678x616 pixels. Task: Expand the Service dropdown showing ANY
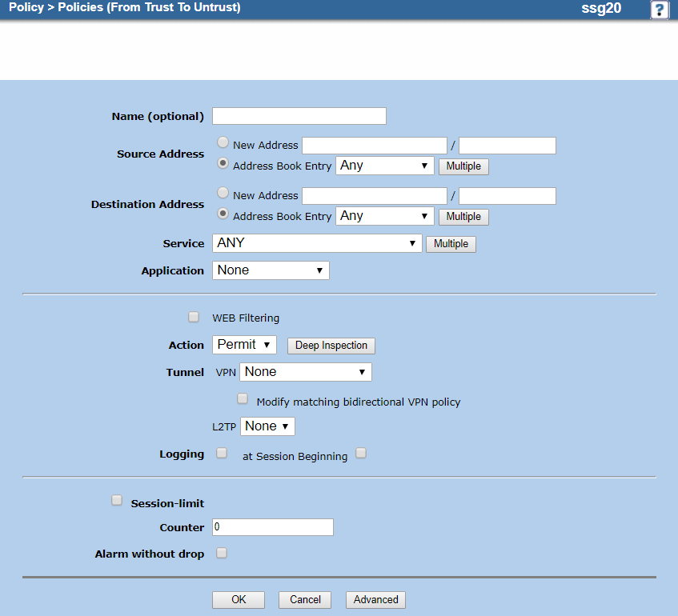point(317,243)
